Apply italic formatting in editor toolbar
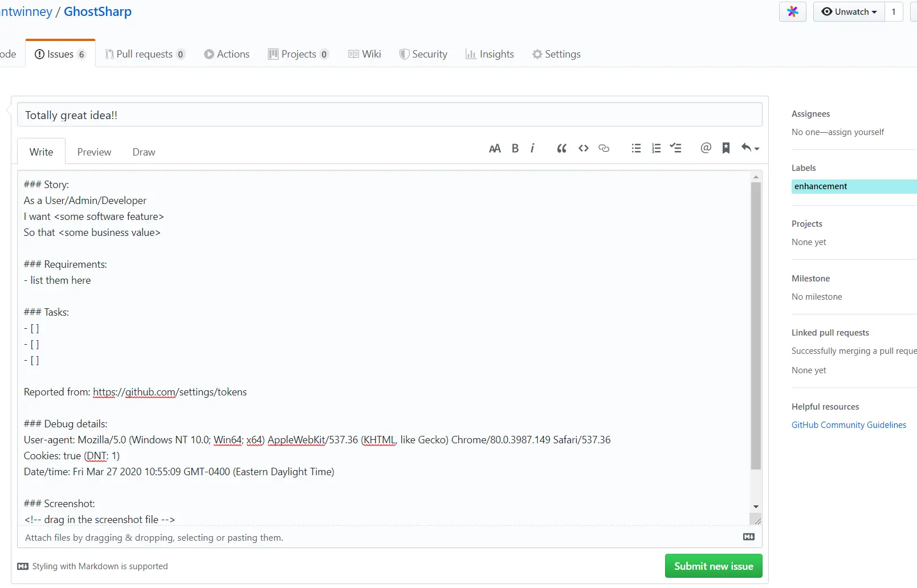 pyautogui.click(x=532, y=148)
